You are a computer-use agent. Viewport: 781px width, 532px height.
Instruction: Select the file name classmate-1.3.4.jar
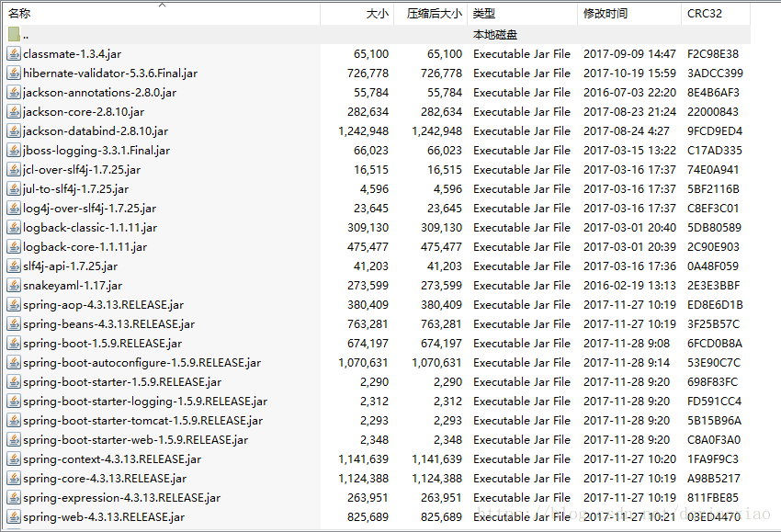coord(73,54)
